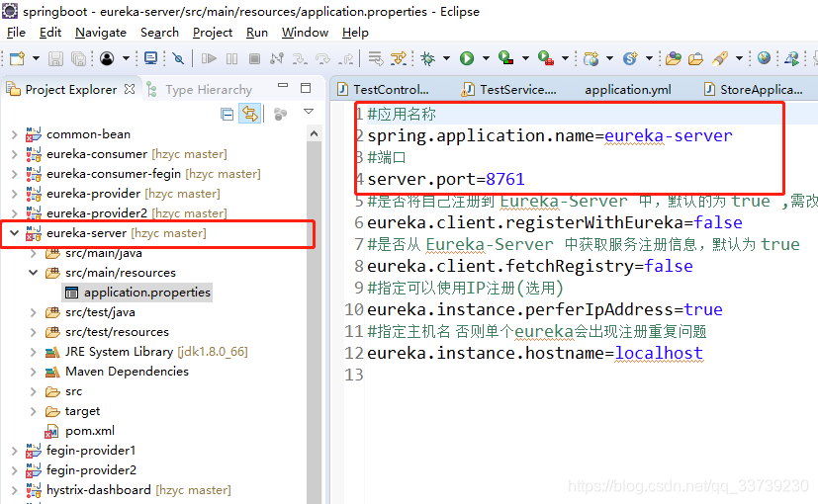Open the Help menu

355,33
